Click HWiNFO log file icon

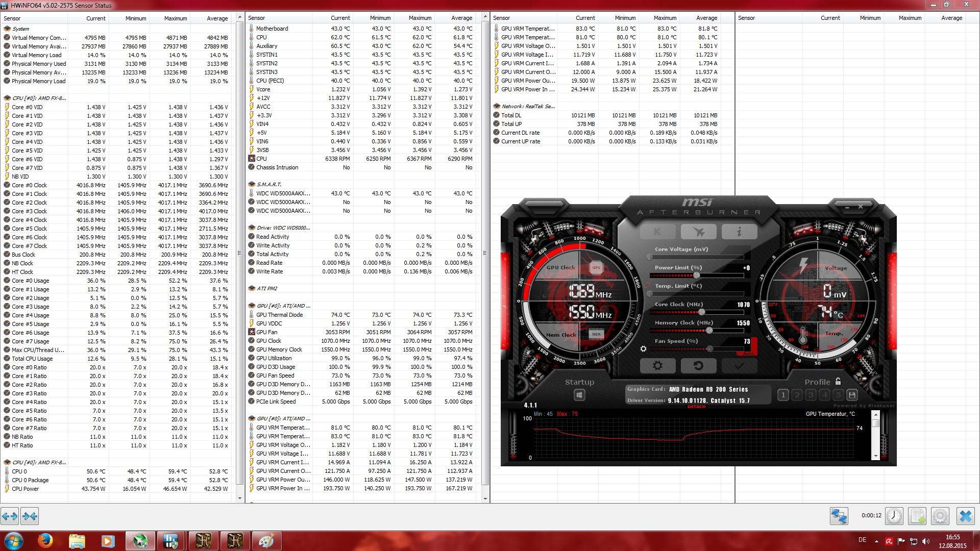(x=917, y=516)
